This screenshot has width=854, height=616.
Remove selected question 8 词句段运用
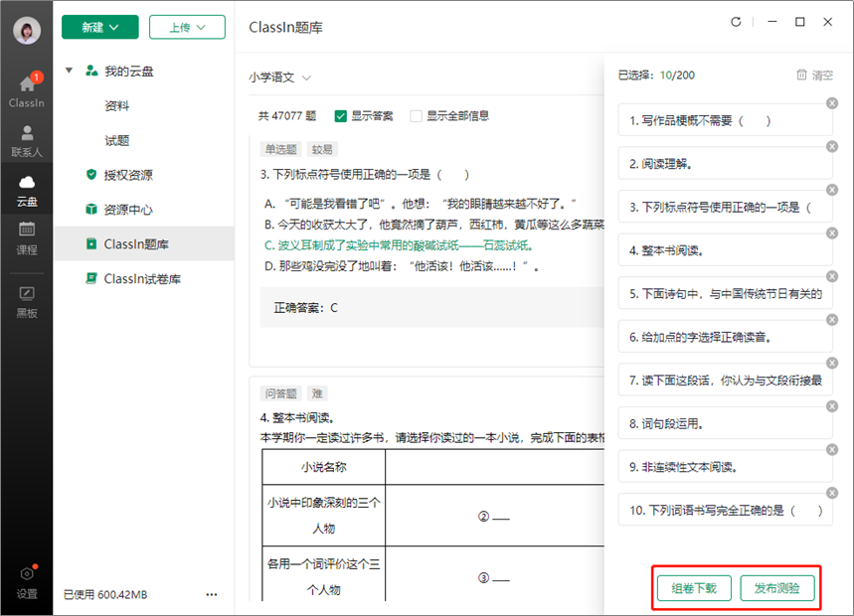click(x=832, y=406)
